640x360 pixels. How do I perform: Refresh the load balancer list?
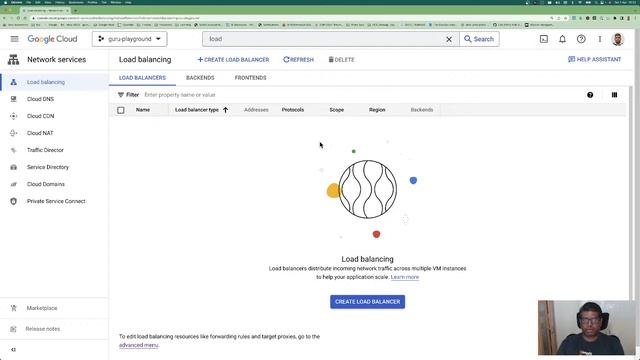(298, 60)
